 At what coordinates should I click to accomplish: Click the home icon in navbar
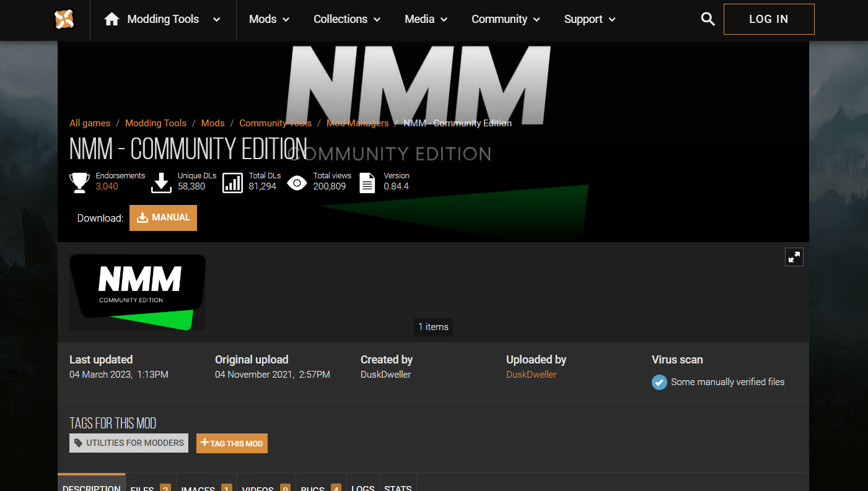(x=112, y=19)
